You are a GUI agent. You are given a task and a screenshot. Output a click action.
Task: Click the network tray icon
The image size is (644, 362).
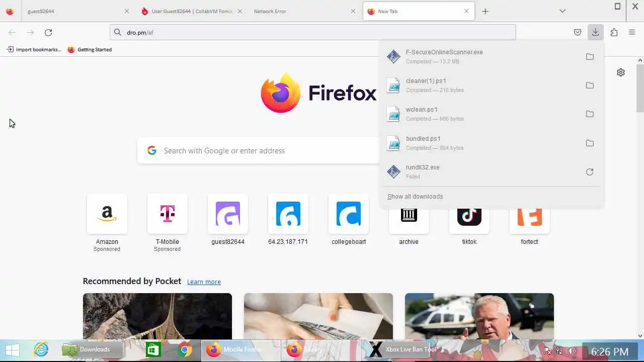tap(560, 351)
